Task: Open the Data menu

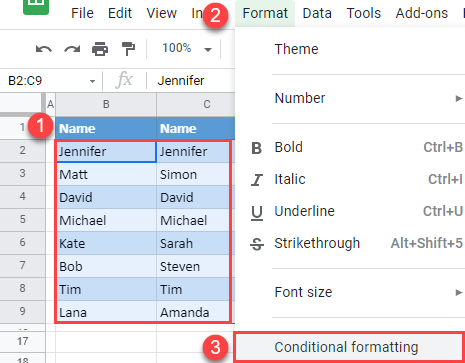Action: tap(317, 13)
